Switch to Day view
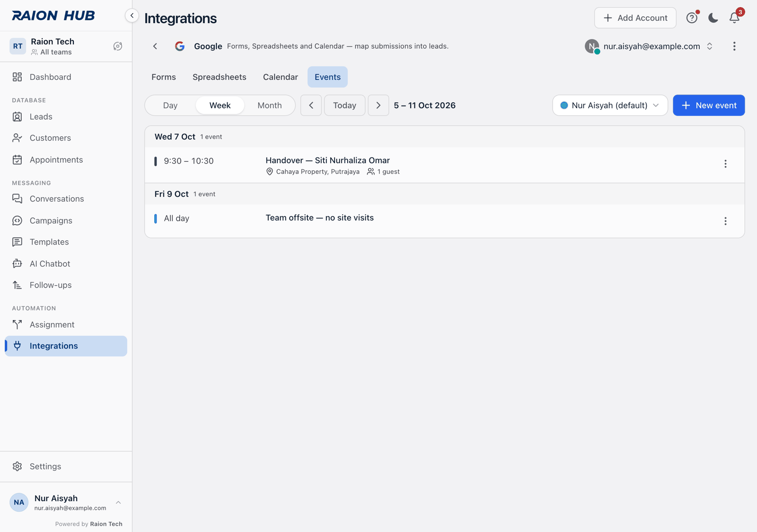Screen dimensions: 757x532 170,105
